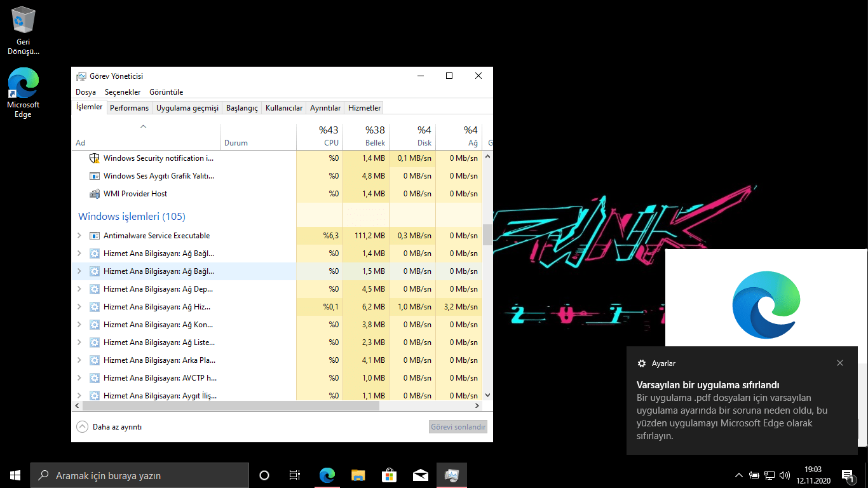This screenshot has height=488, width=868.
Task: Expand the Antimalware Service Executable row
Action: click(x=79, y=236)
